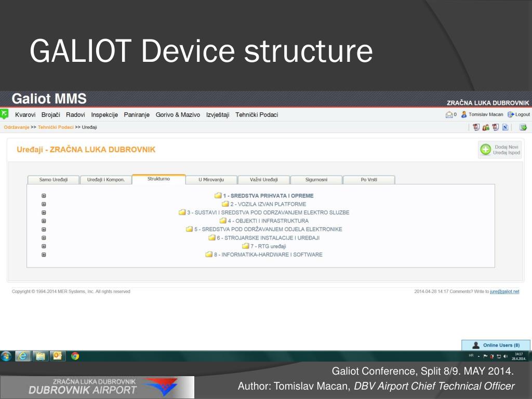This screenshot has width=532, height=399.
Task: Select tree item 2 - VOZILA IZVAN PLATFORME
Action: click(268, 204)
